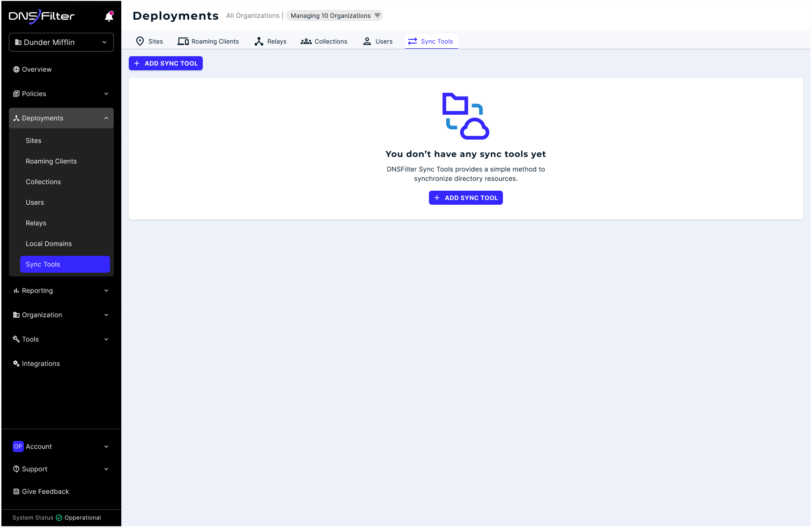Expand the Organization section chevron
This screenshot has width=812, height=528.
point(106,315)
